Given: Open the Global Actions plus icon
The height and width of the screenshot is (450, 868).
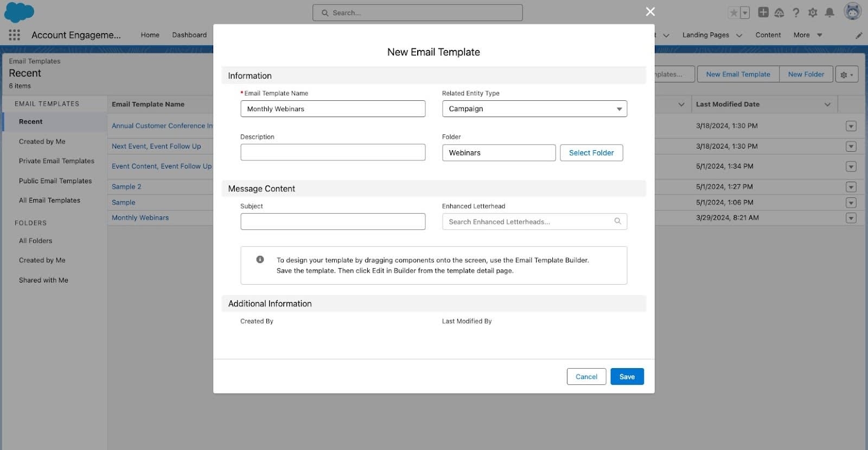Looking at the screenshot, I should (763, 12).
